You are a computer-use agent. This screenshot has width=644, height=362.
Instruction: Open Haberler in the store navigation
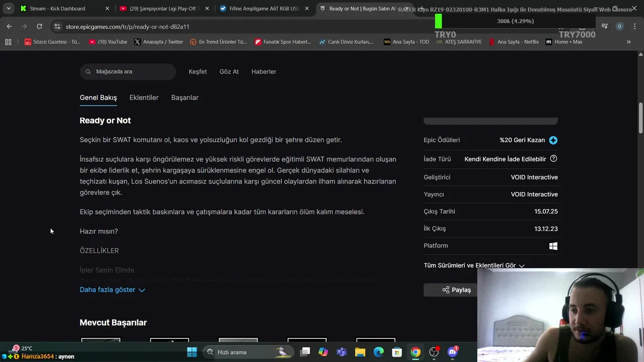264,72
